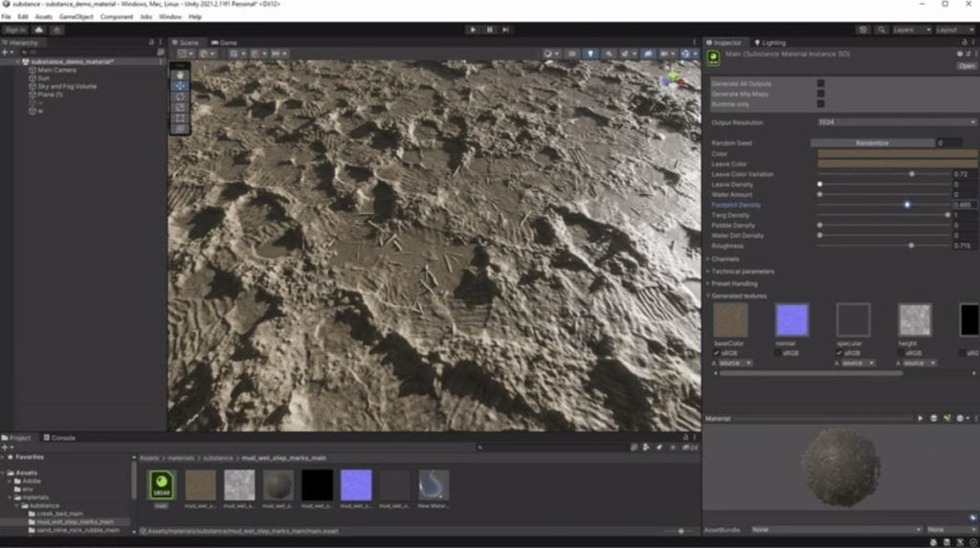The height and width of the screenshot is (548, 980).
Task: Click the Open button in Inspector
Action: pos(966,66)
